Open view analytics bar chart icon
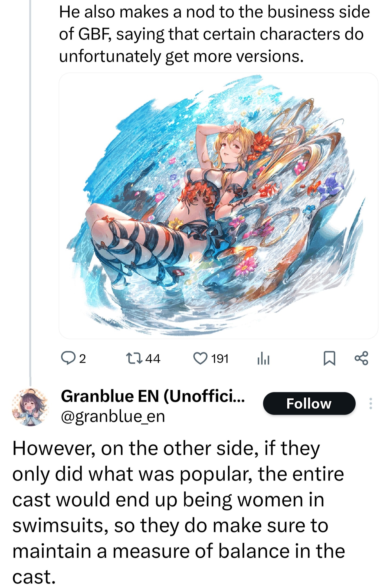The height and width of the screenshot is (588, 390). click(x=263, y=358)
